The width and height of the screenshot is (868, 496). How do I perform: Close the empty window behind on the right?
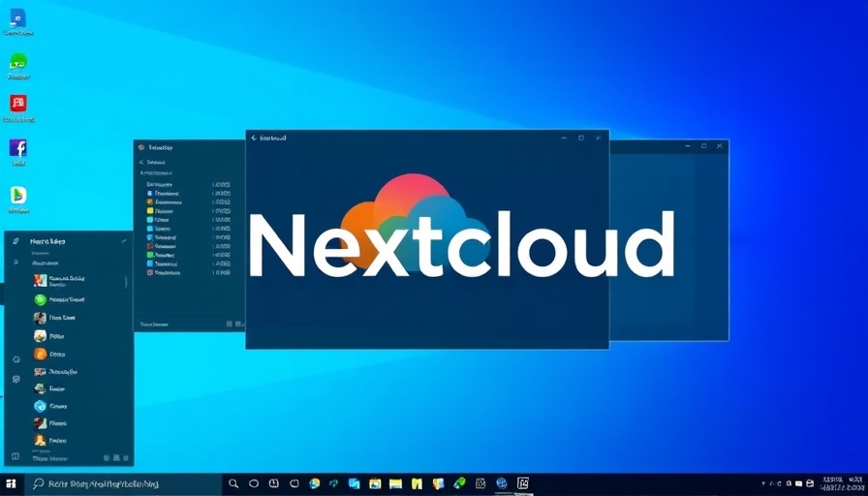720,146
